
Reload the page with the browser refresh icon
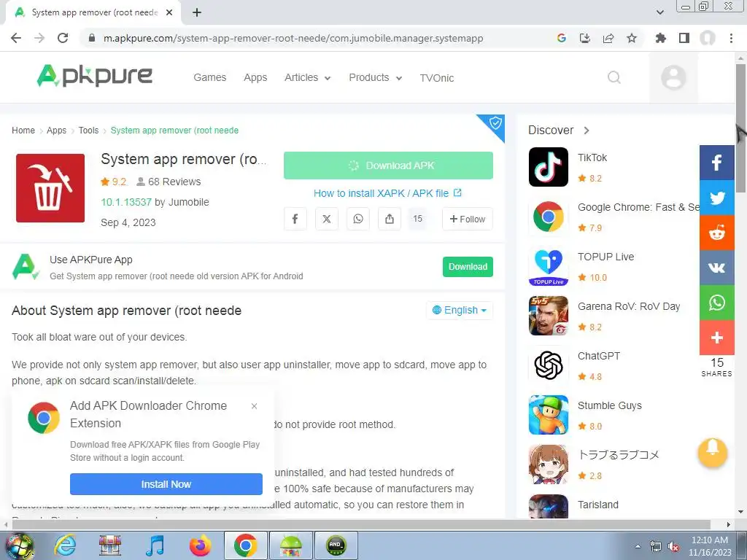[63, 38]
